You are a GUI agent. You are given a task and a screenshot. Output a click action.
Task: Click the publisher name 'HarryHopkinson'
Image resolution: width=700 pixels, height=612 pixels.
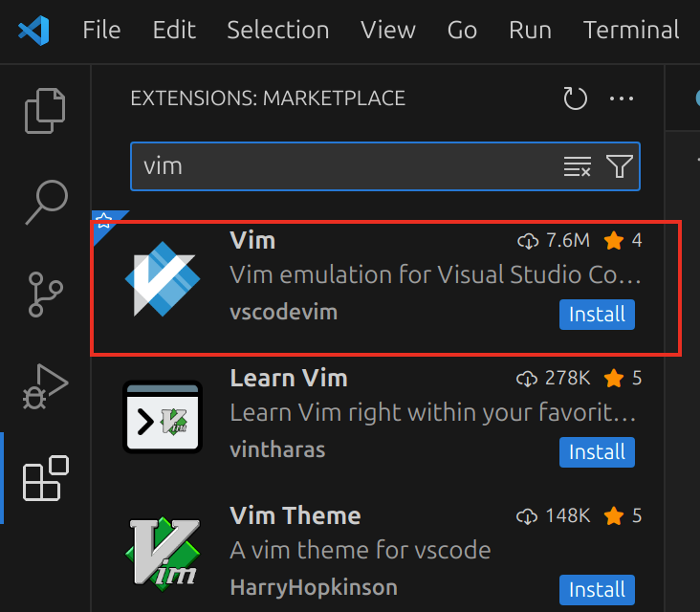point(314,587)
